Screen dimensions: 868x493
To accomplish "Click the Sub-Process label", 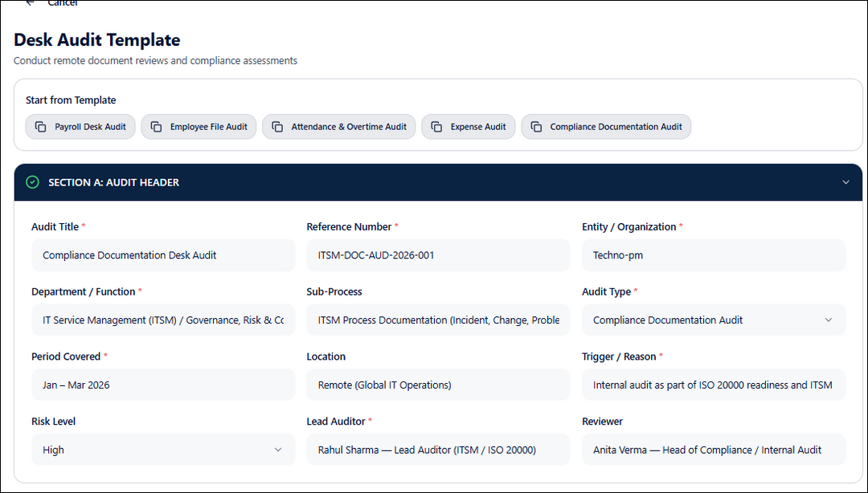I will point(334,291).
